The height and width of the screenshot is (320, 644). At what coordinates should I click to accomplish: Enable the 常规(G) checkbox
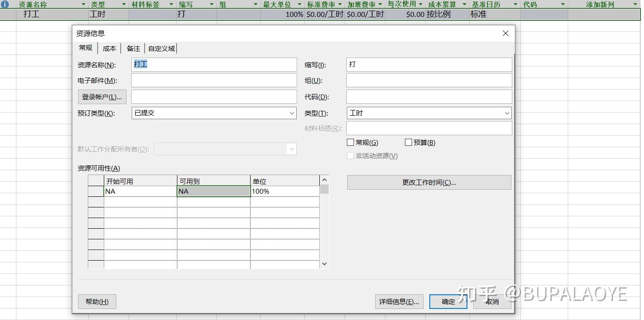click(x=350, y=142)
